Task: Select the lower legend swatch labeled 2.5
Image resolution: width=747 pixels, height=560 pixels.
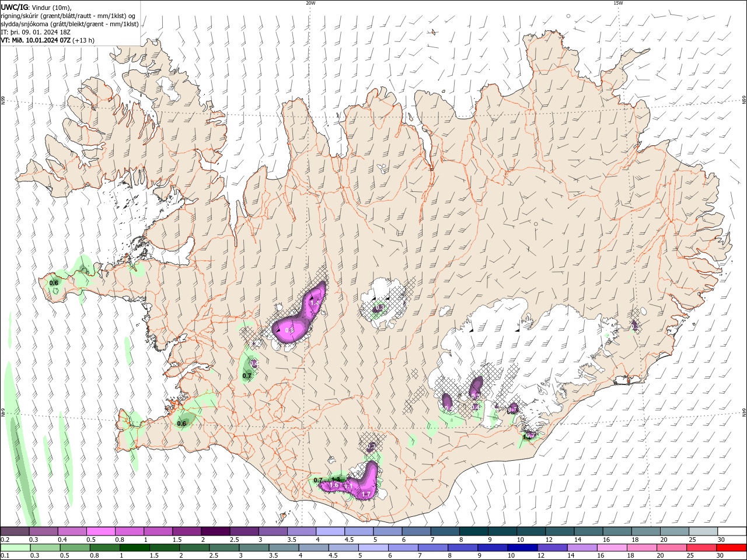Action: point(225,548)
